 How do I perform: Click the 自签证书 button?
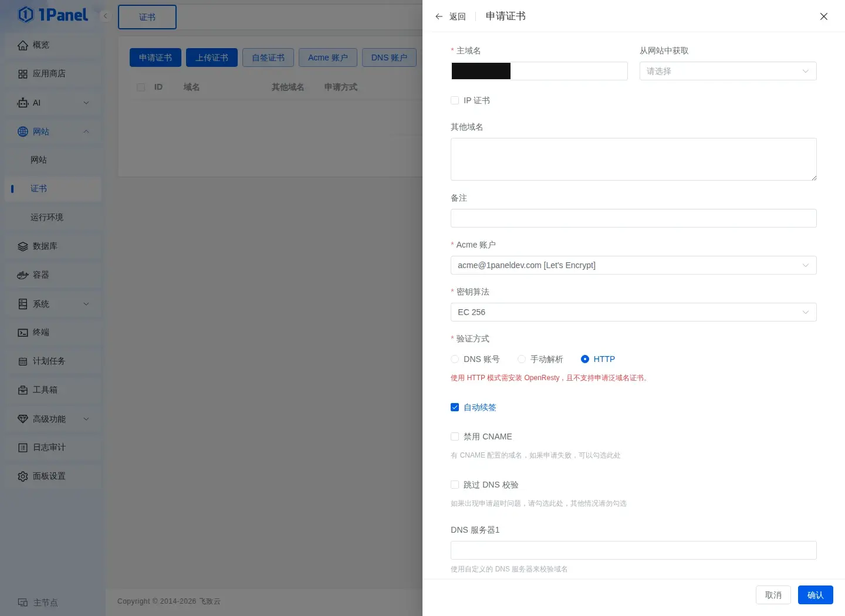click(x=268, y=57)
